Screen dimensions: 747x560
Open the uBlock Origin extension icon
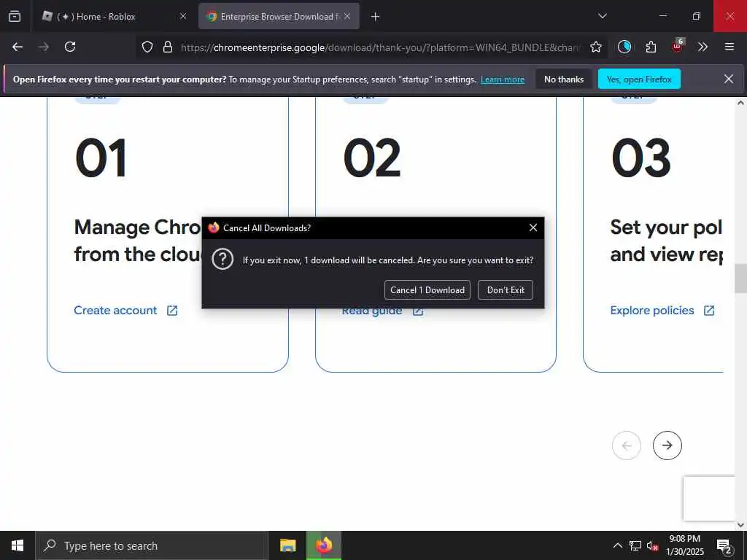click(x=678, y=46)
